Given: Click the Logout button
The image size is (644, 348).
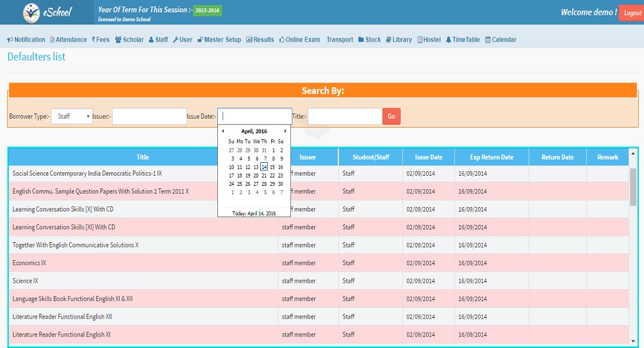Looking at the screenshot, I should [x=631, y=13].
